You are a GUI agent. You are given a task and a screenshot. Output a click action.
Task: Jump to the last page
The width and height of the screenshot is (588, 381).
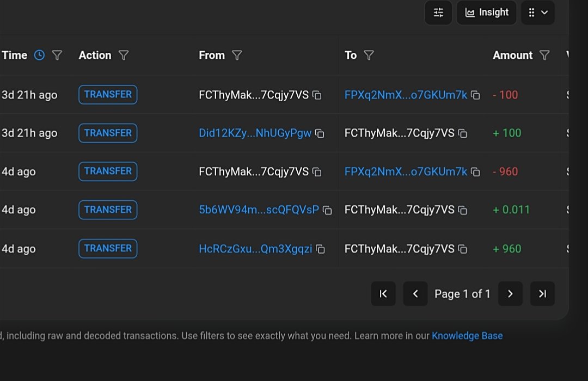pyautogui.click(x=542, y=293)
